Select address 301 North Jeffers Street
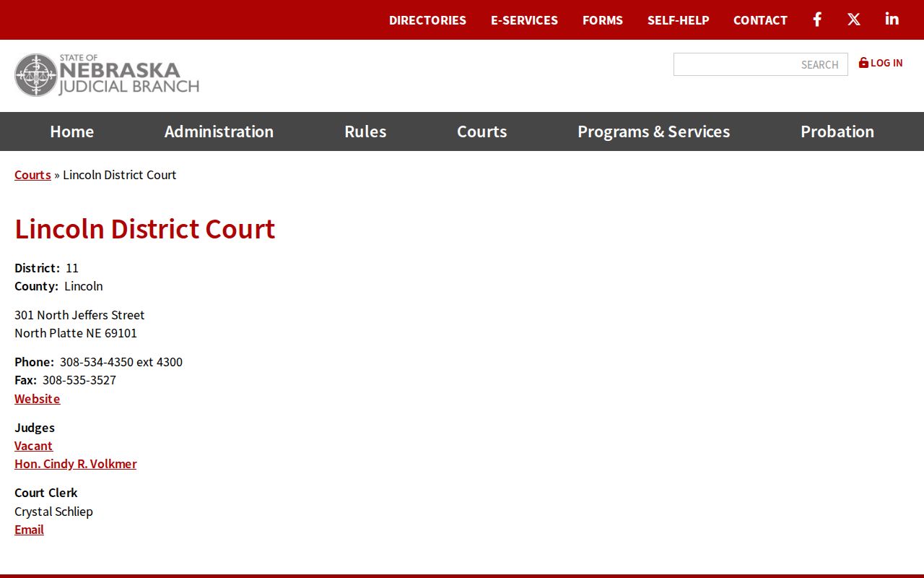 tap(79, 315)
